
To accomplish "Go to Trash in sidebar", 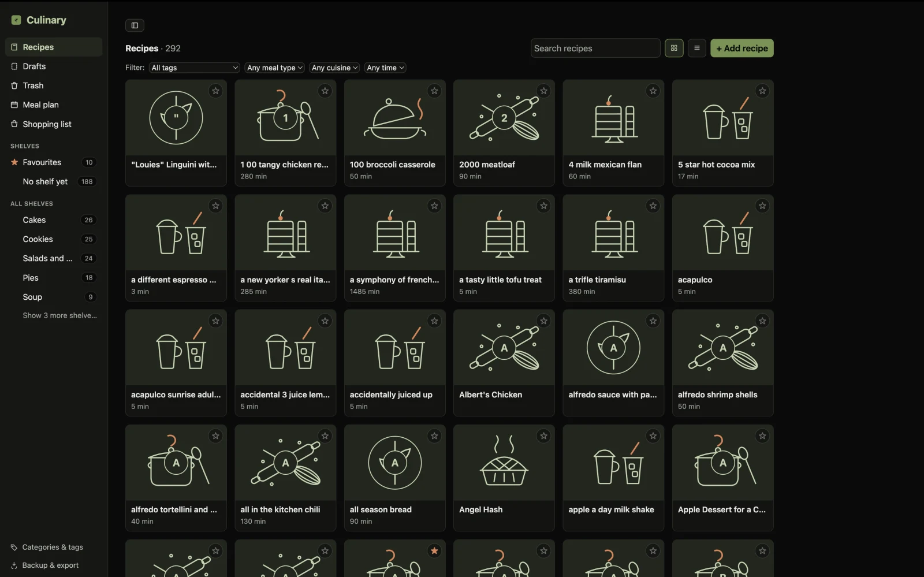I will 54,85.
